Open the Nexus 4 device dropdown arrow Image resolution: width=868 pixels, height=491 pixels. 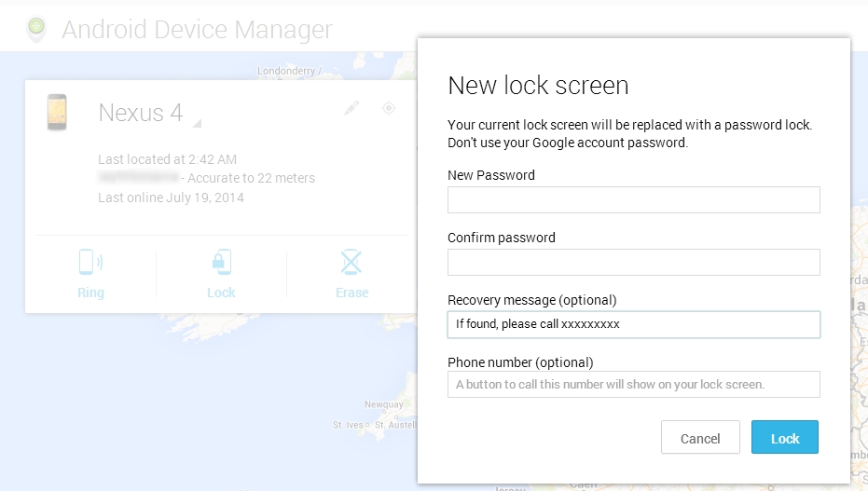click(x=197, y=123)
